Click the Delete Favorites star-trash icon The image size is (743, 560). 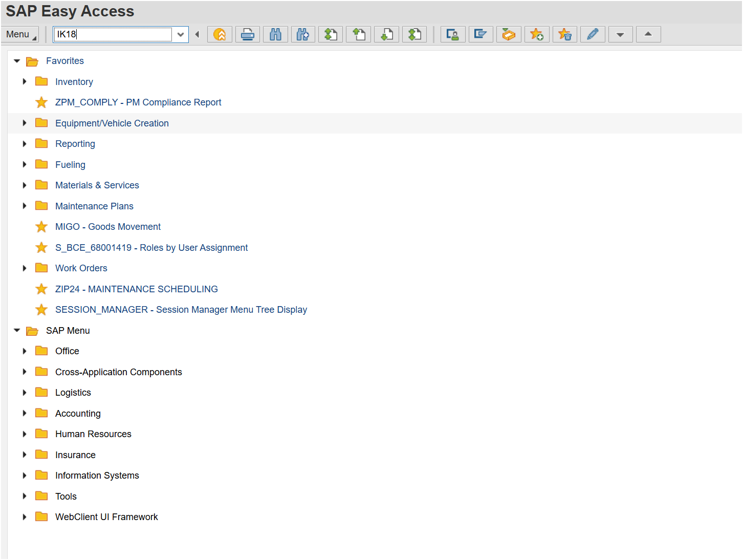565,34
